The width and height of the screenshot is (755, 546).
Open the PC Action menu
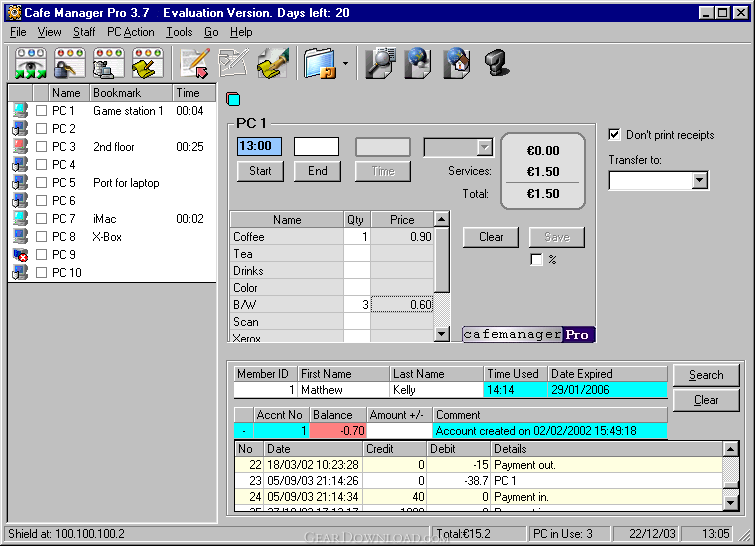pyautogui.click(x=130, y=32)
